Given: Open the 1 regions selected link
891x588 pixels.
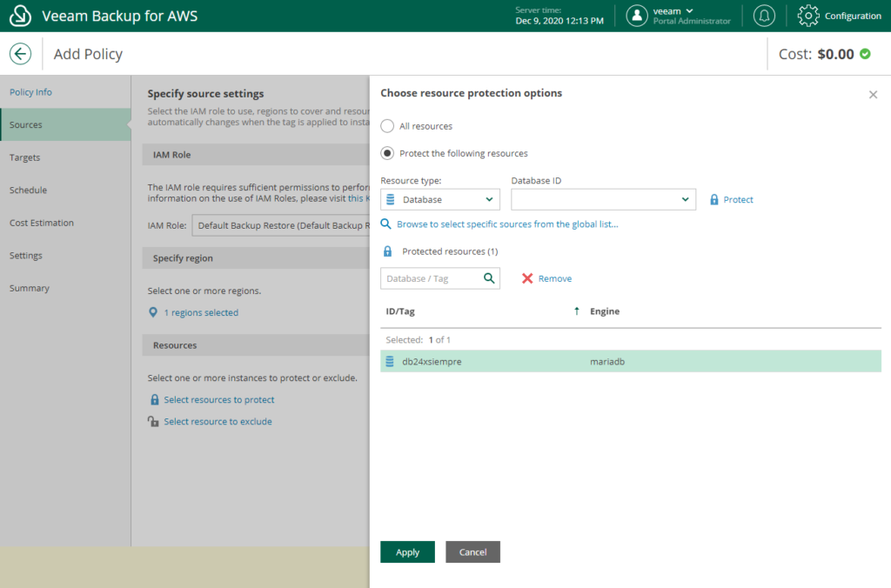Looking at the screenshot, I should click(x=201, y=312).
